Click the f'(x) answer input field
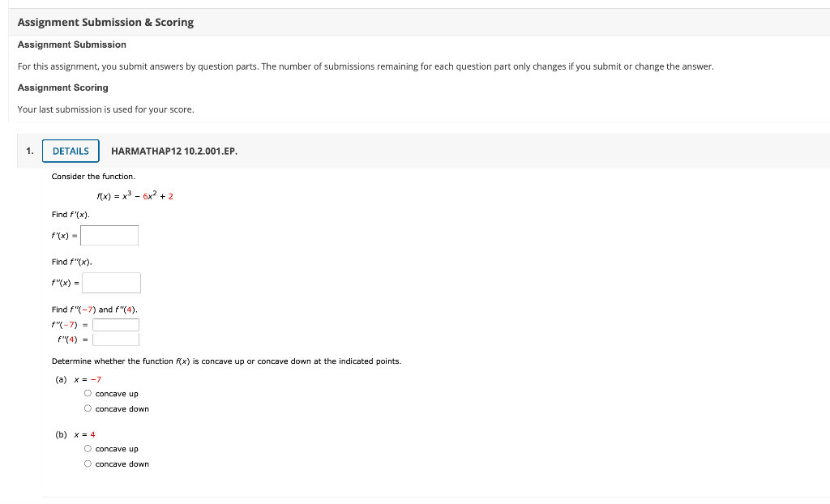This screenshot has height=504, width=830. [109, 235]
